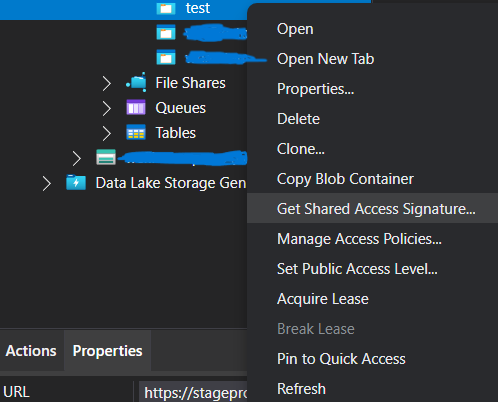Click the Tables grid icon
The image size is (498, 402).
[x=136, y=132]
